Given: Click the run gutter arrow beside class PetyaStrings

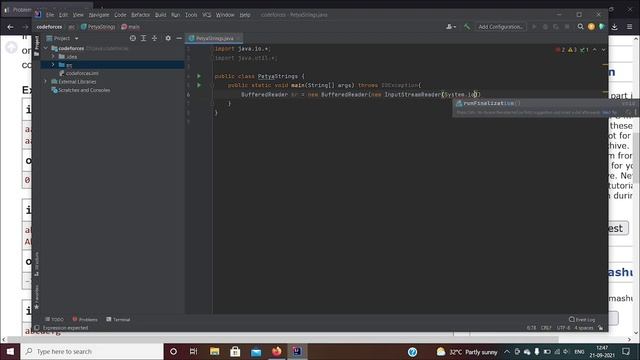Looking at the screenshot, I should pyautogui.click(x=199, y=76).
